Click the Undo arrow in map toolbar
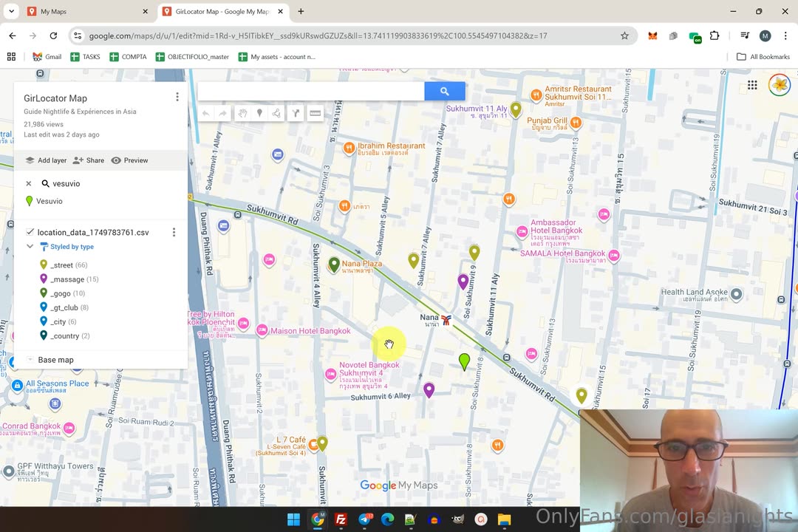798x532 pixels. pos(205,114)
